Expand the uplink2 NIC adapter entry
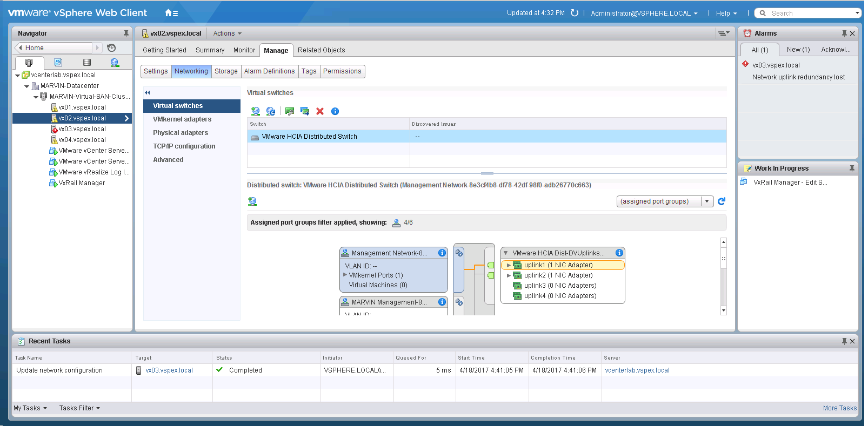This screenshot has width=868, height=426. click(509, 275)
